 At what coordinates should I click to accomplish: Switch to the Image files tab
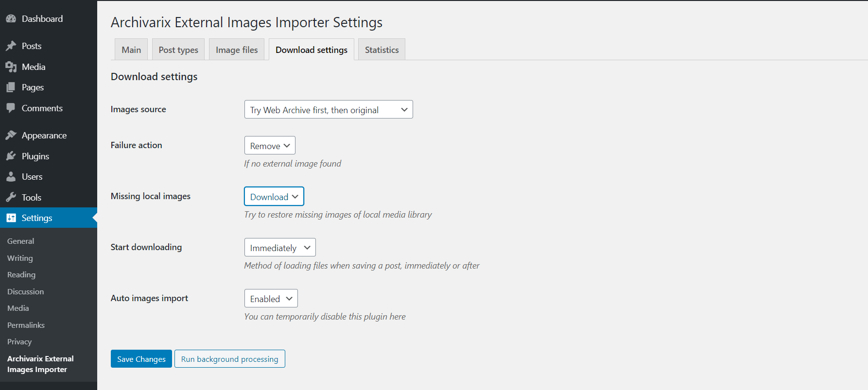click(237, 50)
